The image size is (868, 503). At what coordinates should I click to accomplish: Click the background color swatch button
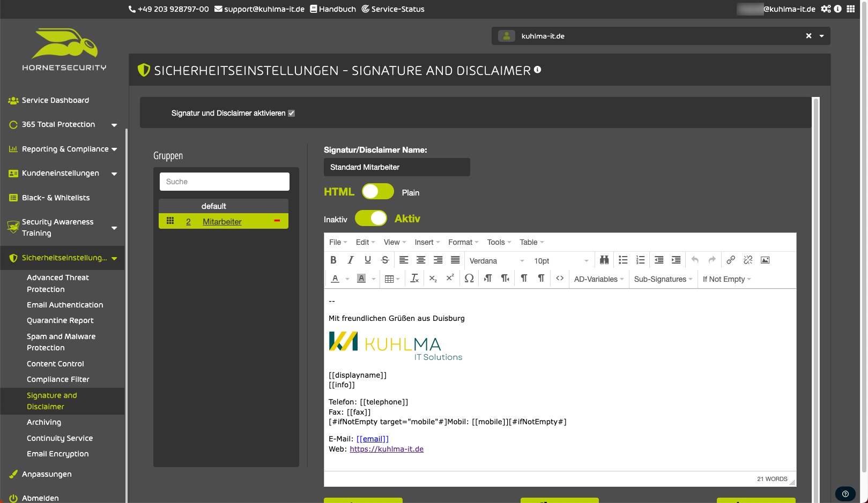pyautogui.click(x=361, y=279)
